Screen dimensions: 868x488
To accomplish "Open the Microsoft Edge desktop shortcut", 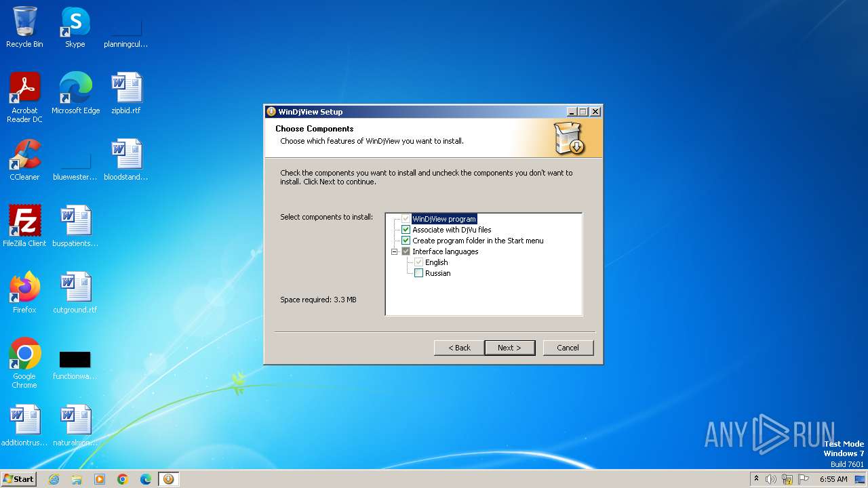I will tap(75, 94).
